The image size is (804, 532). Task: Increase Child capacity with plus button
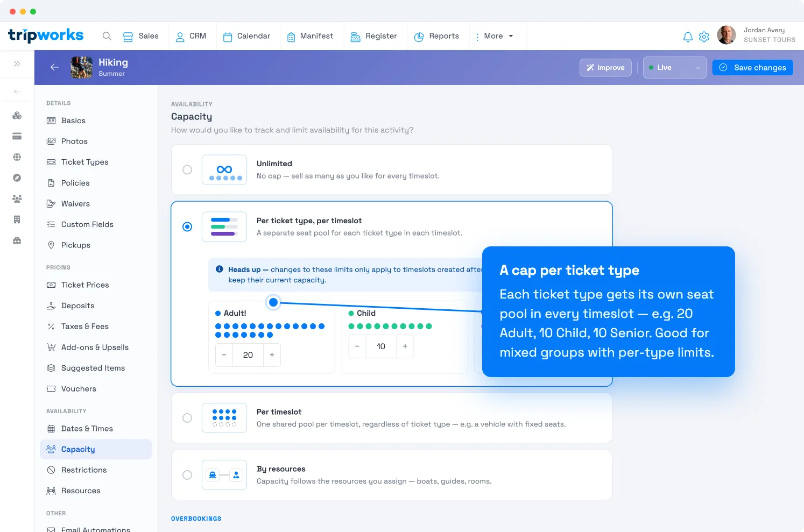(405, 346)
